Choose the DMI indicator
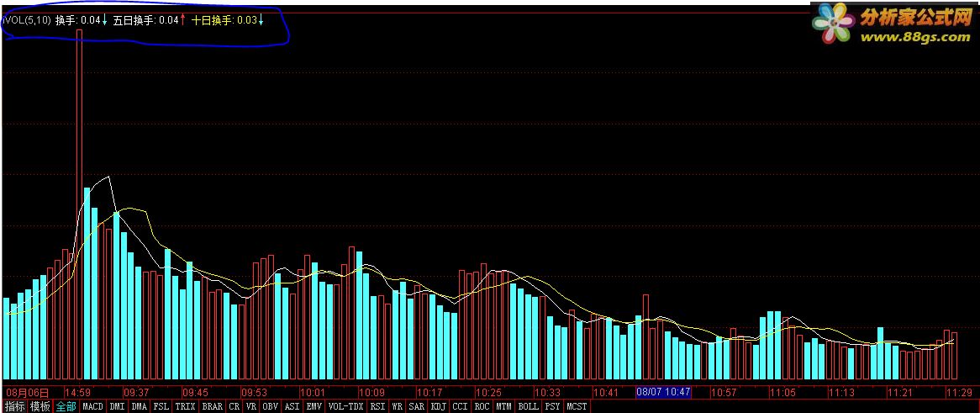980x413 pixels. click(x=118, y=407)
